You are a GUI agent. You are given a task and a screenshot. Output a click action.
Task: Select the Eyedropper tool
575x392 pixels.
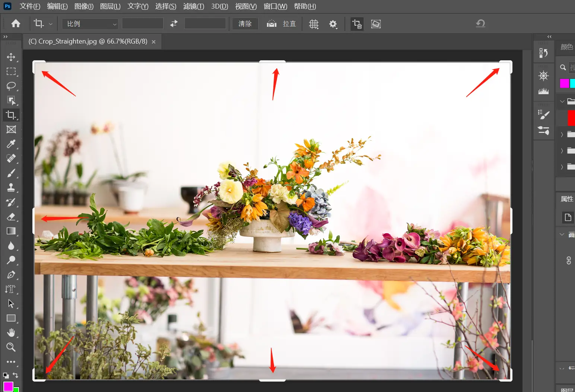11,144
